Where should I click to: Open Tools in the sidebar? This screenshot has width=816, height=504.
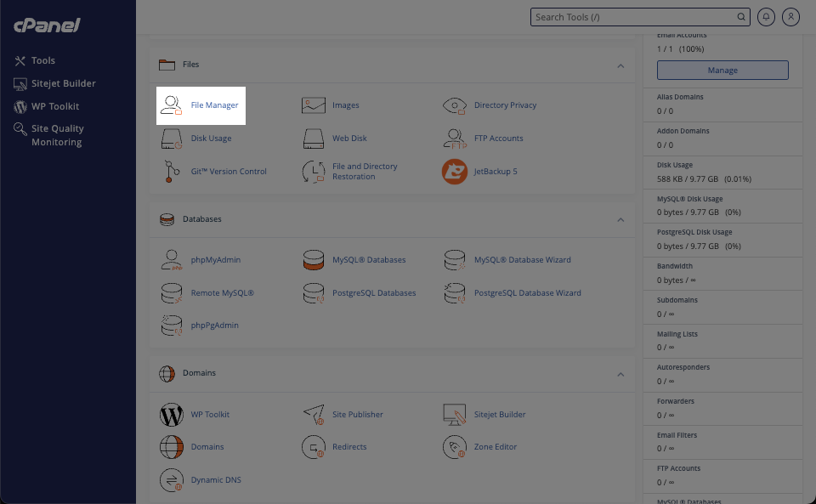[x=42, y=61]
